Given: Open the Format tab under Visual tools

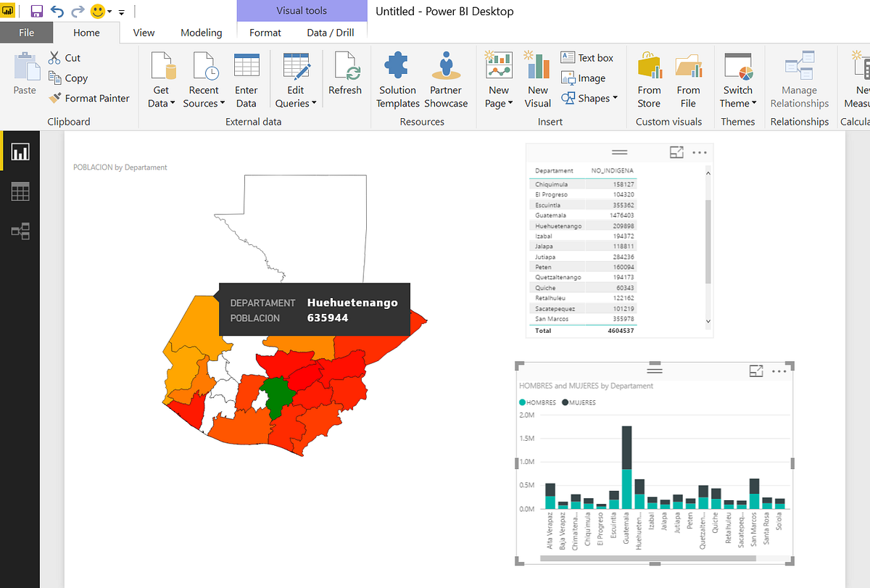Looking at the screenshot, I should coord(265,33).
